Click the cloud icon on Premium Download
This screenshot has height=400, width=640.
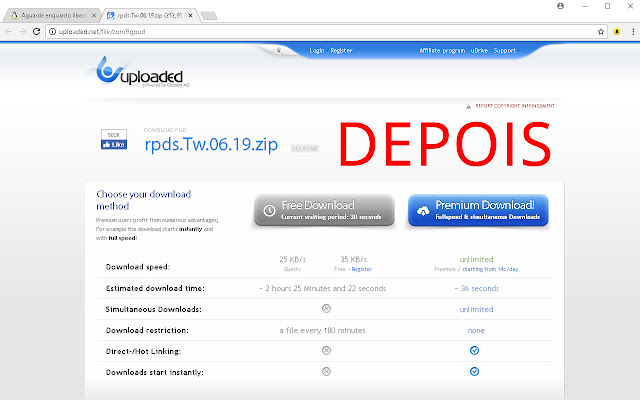click(423, 211)
